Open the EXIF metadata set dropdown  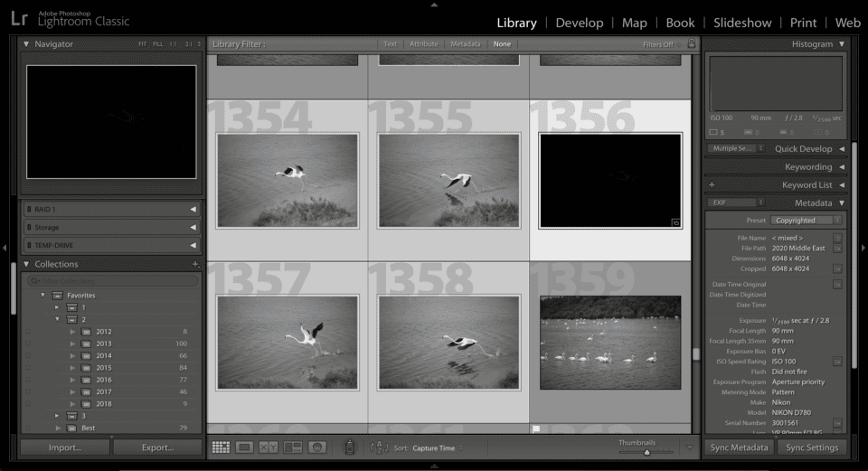click(736, 203)
